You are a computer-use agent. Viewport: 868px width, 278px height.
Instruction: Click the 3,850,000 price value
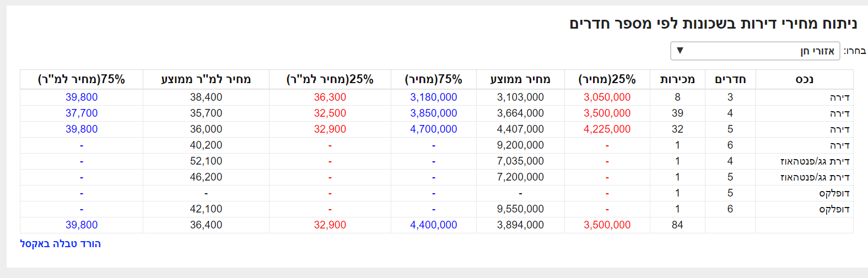click(x=434, y=113)
